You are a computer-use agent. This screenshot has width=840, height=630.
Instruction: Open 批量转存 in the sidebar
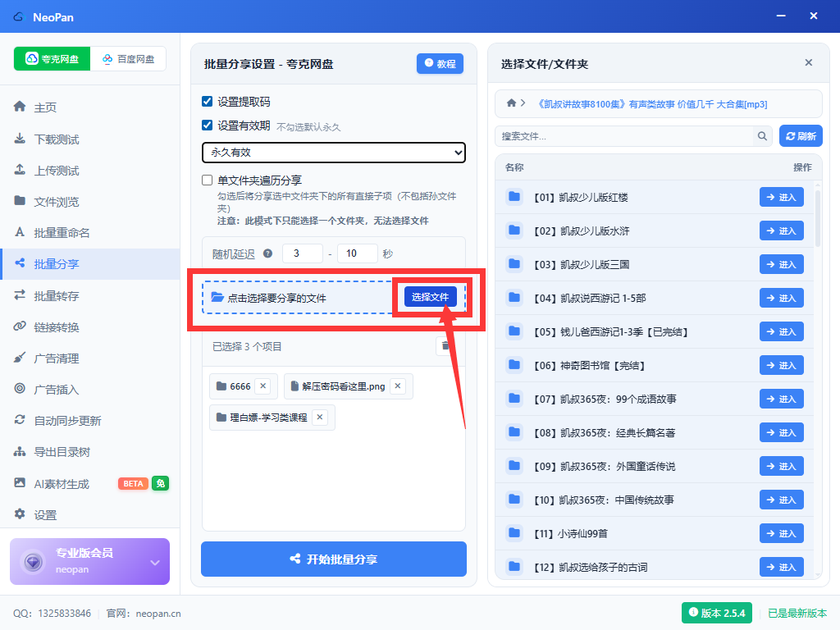point(90,295)
